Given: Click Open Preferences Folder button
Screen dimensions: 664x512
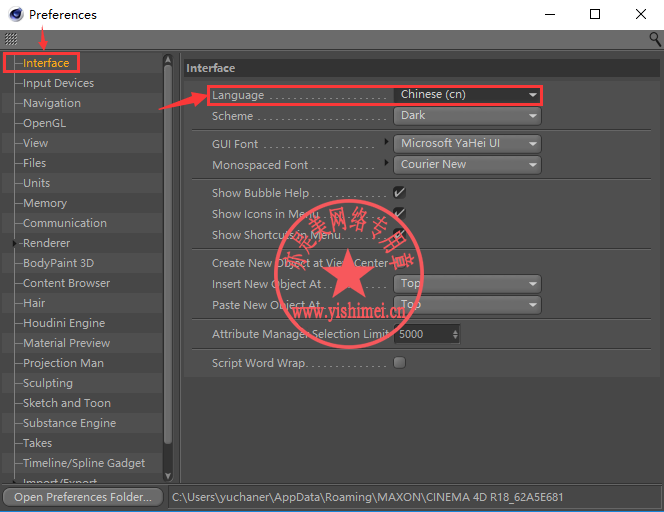Looking at the screenshot, I should pos(83,497).
